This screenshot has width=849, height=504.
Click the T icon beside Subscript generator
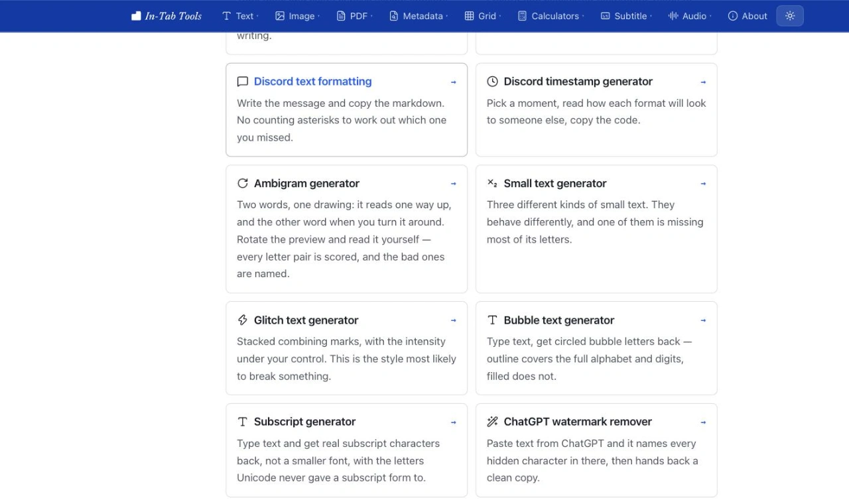[x=243, y=422]
